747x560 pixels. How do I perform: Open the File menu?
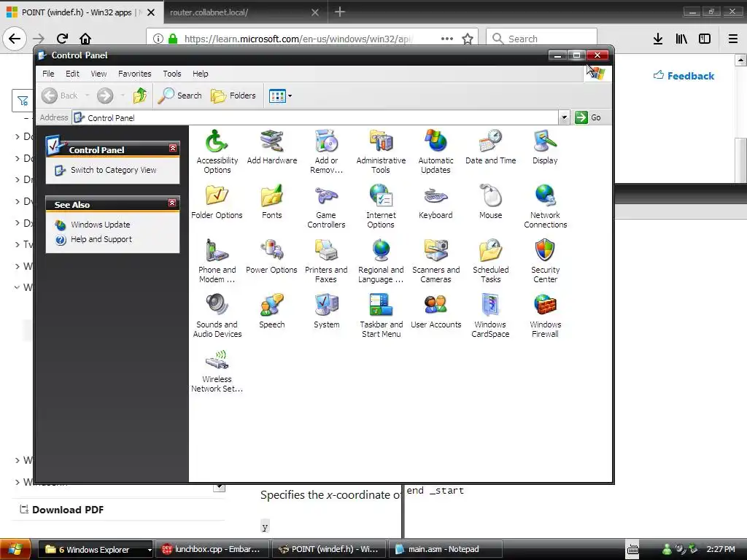pos(48,74)
